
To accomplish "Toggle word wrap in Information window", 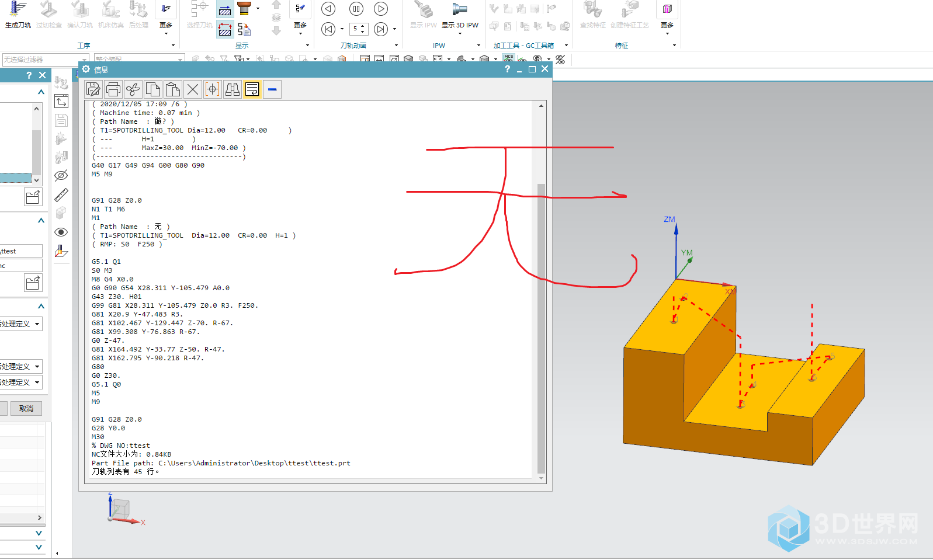I will click(252, 89).
